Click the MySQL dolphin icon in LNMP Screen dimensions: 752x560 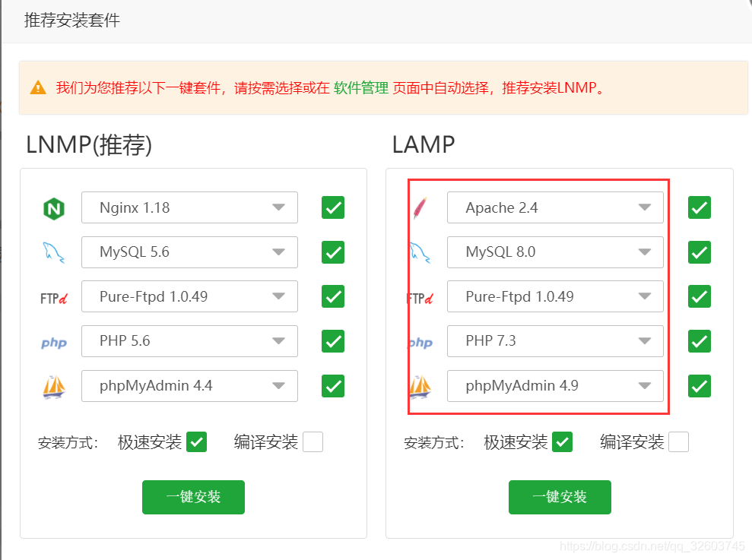click(54, 252)
